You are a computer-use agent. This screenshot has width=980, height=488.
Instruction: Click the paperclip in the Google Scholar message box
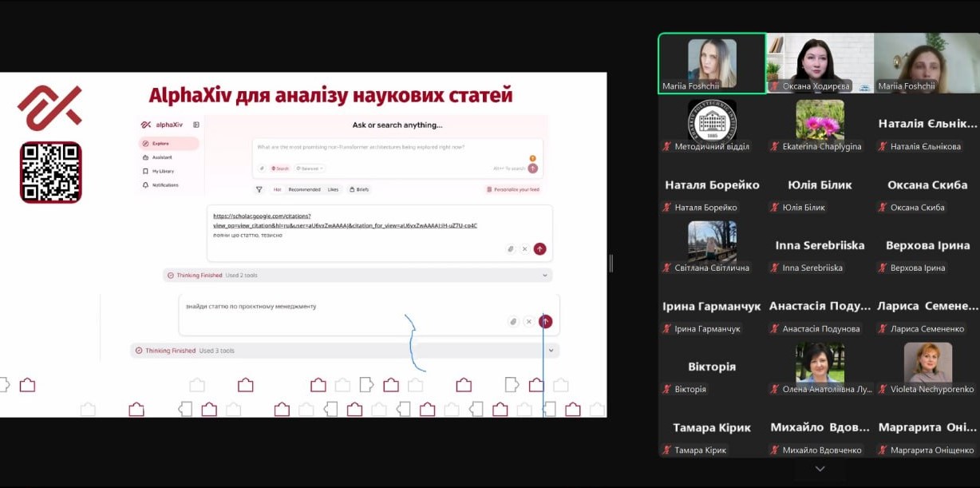click(511, 249)
